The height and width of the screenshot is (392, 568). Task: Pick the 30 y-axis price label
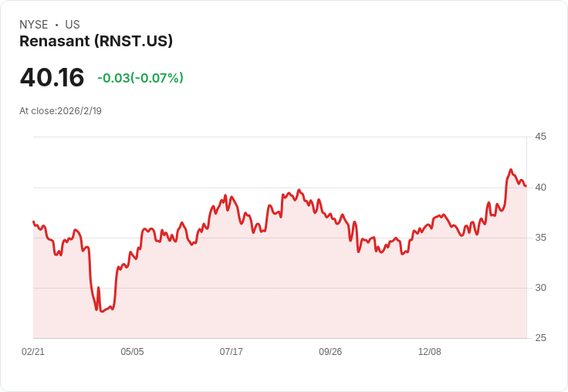point(541,288)
